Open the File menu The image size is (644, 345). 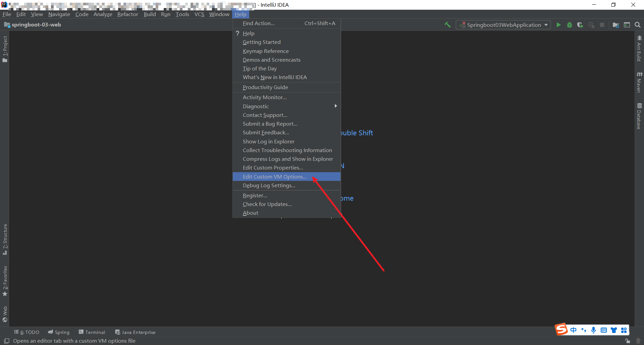[x=7, y=14]
